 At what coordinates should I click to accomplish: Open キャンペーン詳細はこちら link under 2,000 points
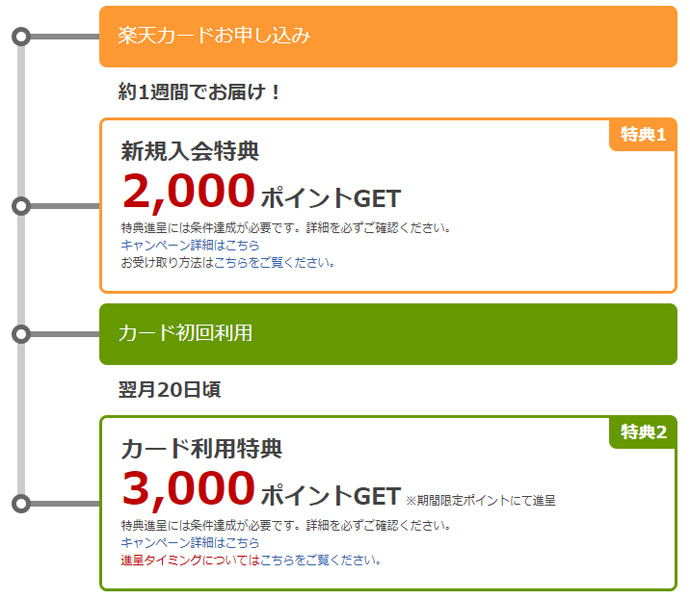click(190, 245)
